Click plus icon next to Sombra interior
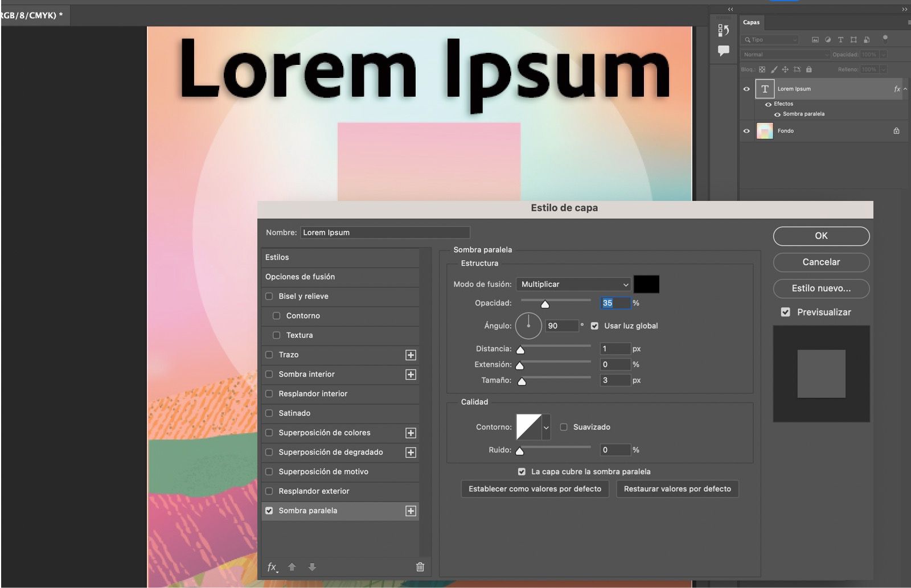Image resolution: width=911 pixels, height=588 pixels. click(x=411, y=375)
